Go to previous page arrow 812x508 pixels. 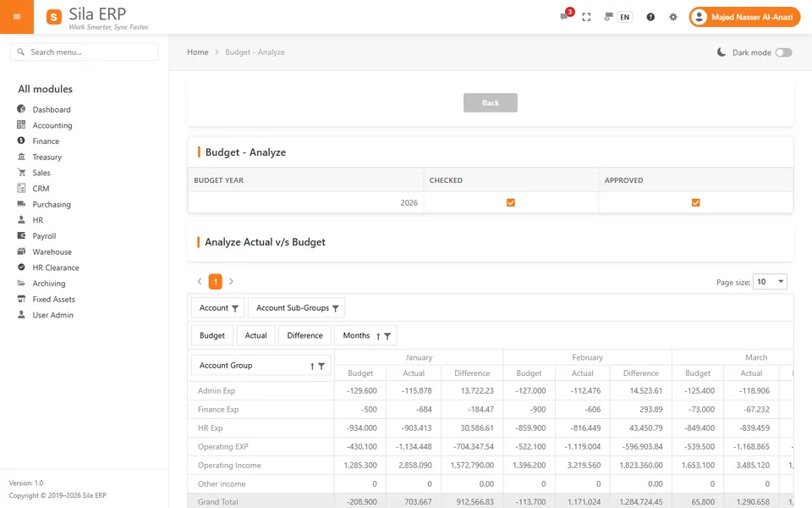pyautogui.click(x=200, y=281)
